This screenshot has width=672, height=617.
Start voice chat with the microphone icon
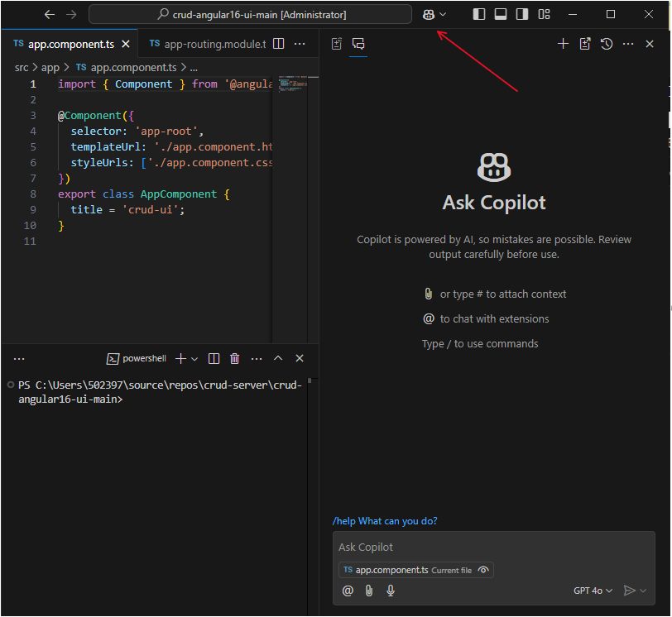pos(391,591)
